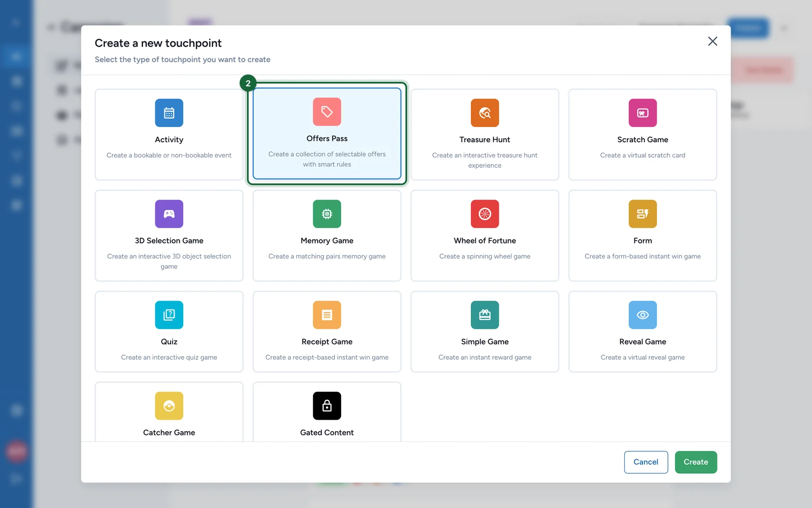Pick the Receipt Game orange icon
The image size is (812, 508).
pyautogui.click(x=327, y=315)
